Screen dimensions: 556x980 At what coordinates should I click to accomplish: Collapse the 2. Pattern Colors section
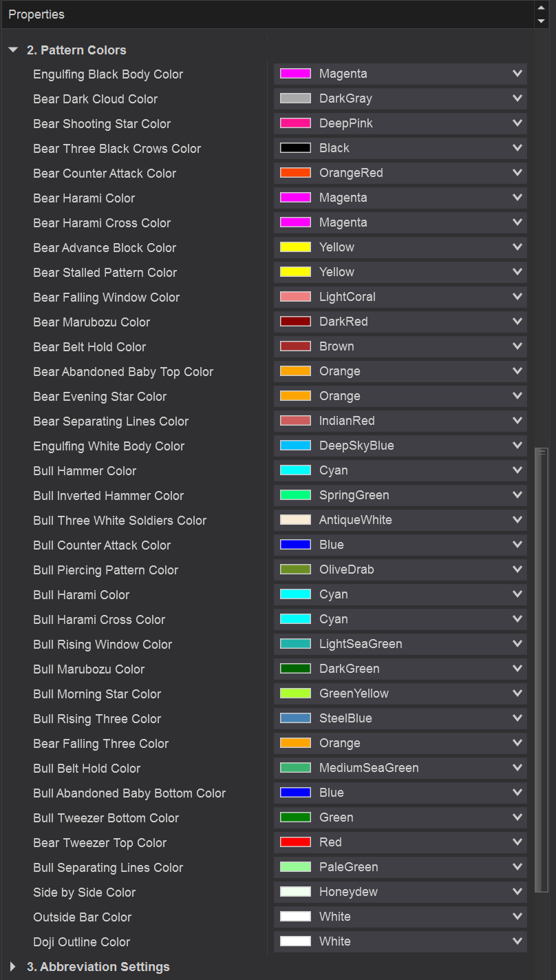point(13,50)
